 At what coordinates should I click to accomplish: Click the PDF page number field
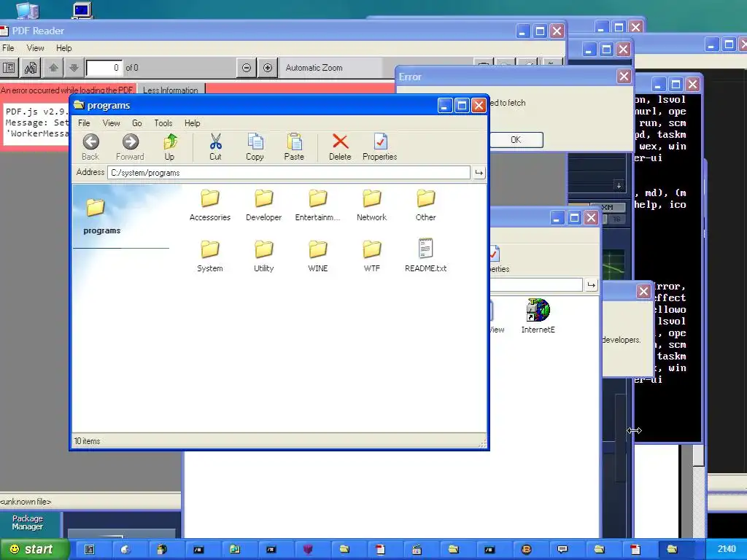pos(104,68)
